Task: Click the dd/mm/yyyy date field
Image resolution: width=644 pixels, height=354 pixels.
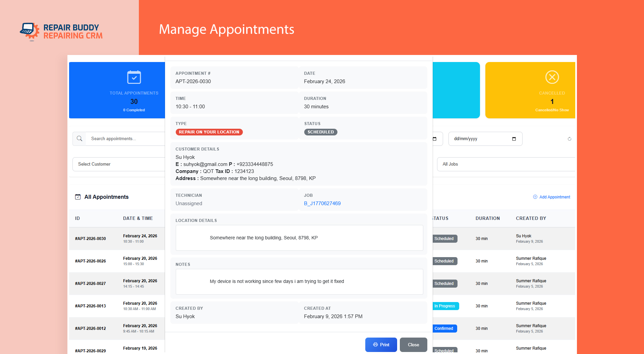Action: 485,139
